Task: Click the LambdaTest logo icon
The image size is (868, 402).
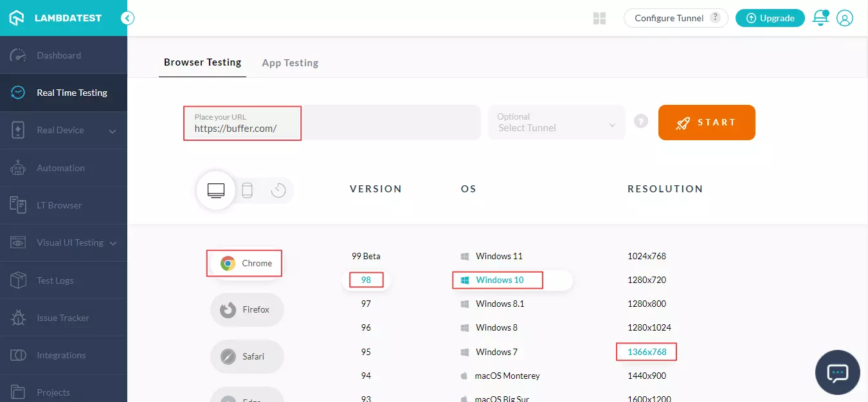Action: 17,18
